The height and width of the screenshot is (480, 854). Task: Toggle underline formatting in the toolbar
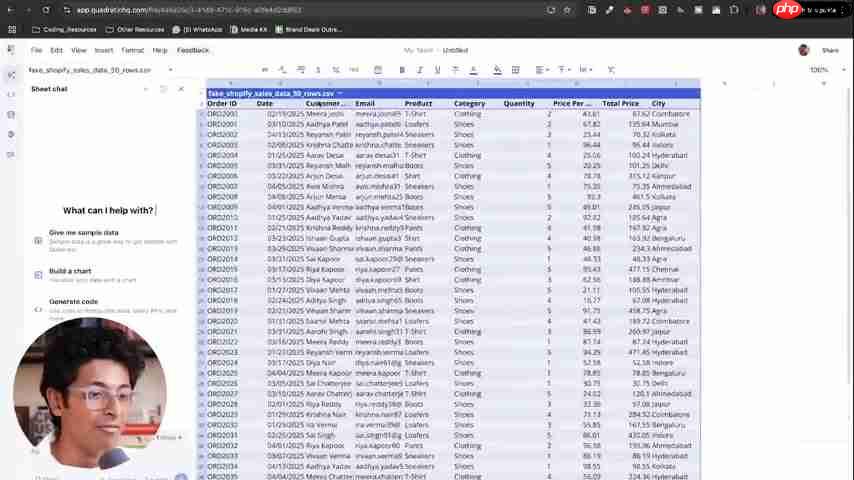tap(437, 70)
